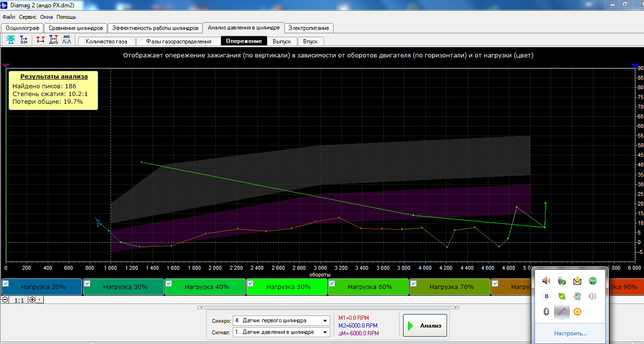
Task: Click the gray volume speaker tray icon
Action: [x=593, y=296]
